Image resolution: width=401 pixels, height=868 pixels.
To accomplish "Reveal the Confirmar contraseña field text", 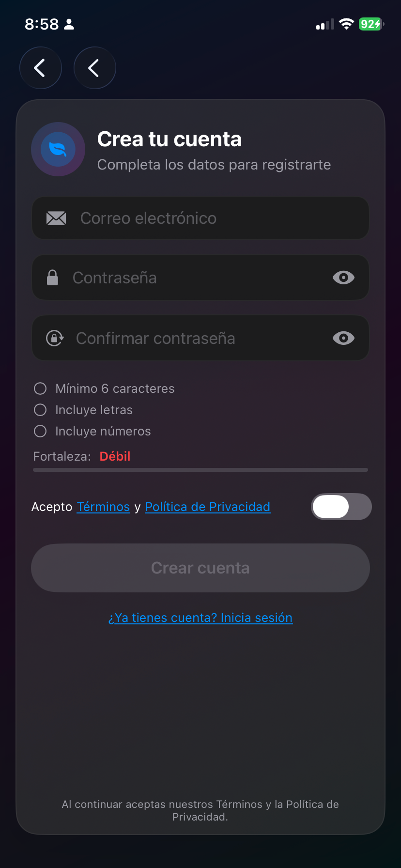I will [343, 338].
